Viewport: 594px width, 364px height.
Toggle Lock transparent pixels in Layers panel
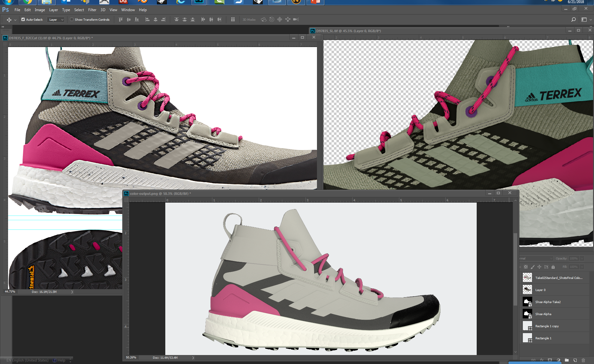pyautogui.click(x=526, y=267)
